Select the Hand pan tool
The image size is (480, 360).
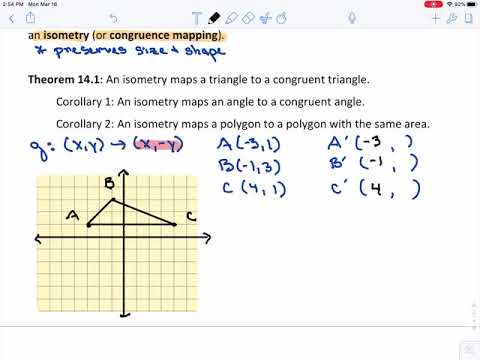(x=282, y=18)
